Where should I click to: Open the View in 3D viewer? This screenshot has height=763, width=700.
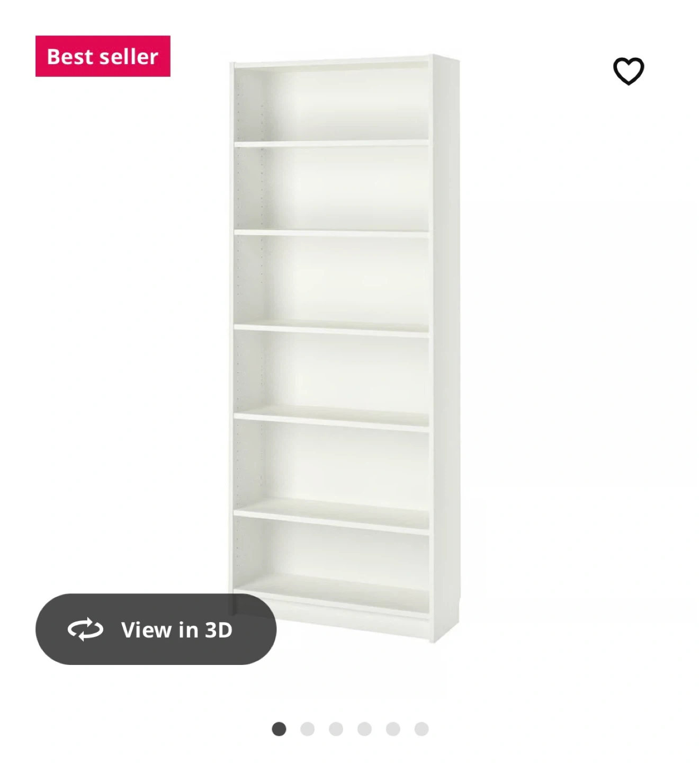156,629
